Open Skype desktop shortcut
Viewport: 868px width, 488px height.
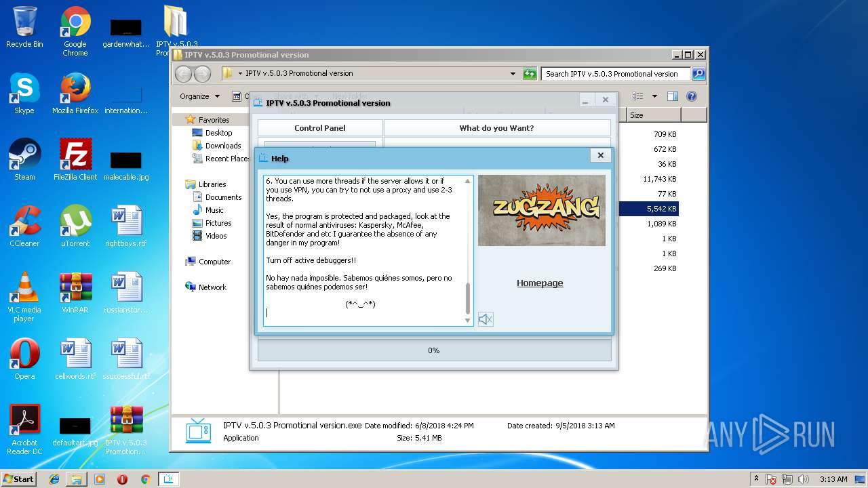(x=24, y=94)
